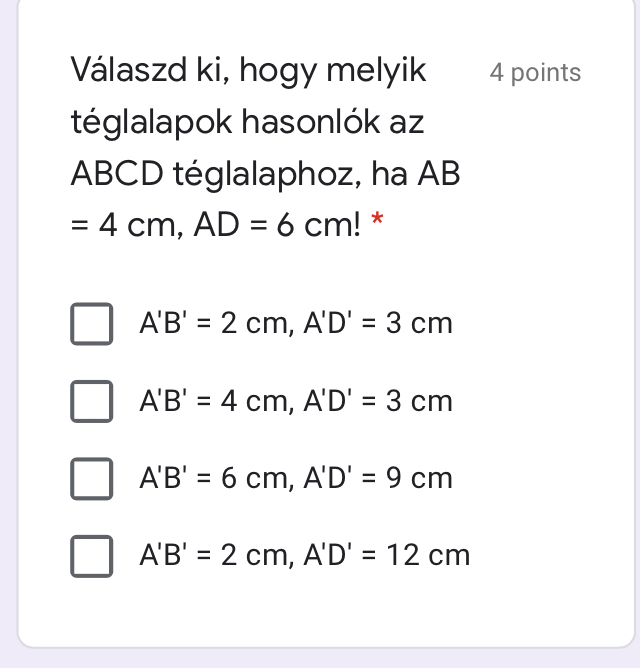Click the question line "ABCD téglalaphoz, ha AB"
Viewport: 640px width, 668px height.
coord(265,174)
